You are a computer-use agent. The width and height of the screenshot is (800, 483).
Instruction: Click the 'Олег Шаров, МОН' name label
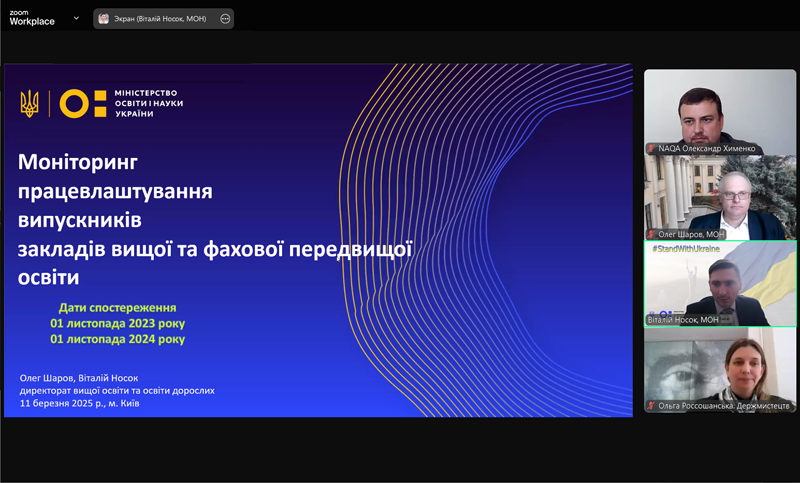coord(691,234)
